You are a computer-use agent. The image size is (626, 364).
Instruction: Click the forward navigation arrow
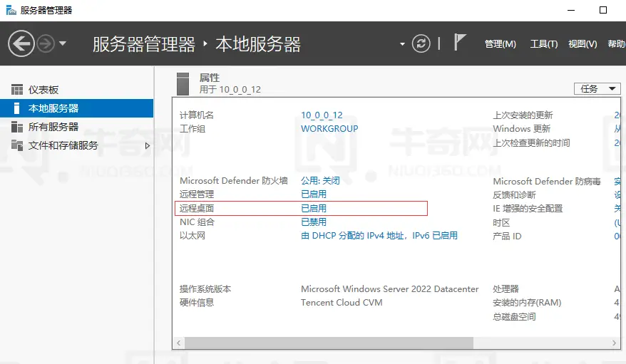pos(46,43)
